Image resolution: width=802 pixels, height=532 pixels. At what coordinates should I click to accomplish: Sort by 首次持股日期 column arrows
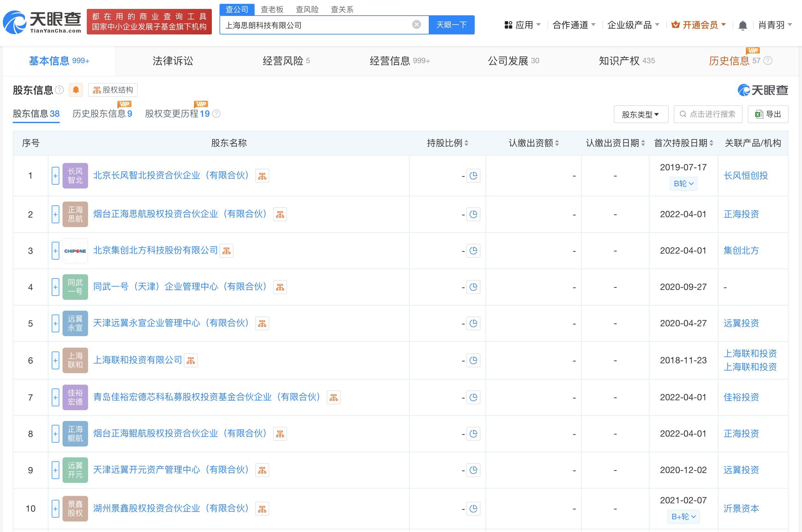711,143
